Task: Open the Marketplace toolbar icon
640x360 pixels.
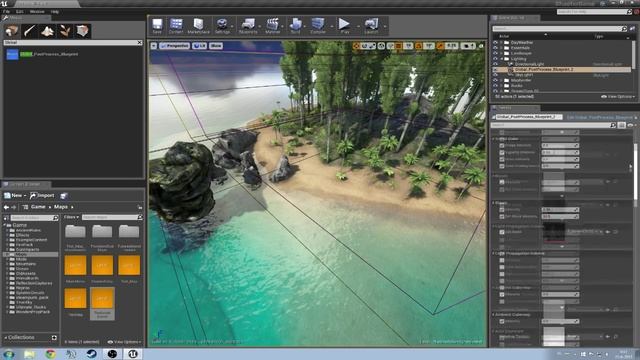Action: [198, 26]
